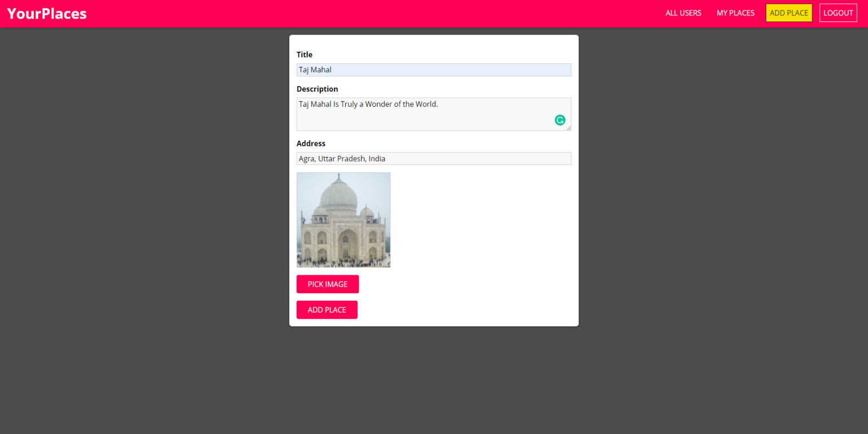Screen dimensions: 868x434
Task: Open MY PLACES in the navigation
Action: (x=735, y=13)
